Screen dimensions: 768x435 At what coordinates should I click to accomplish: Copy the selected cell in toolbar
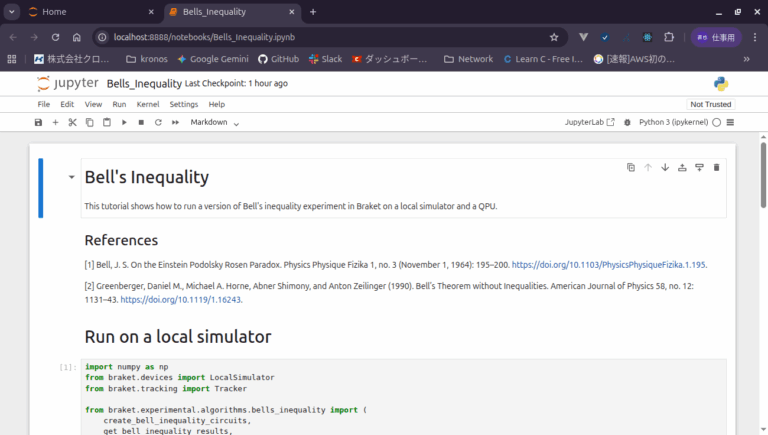tap(90, 122)
